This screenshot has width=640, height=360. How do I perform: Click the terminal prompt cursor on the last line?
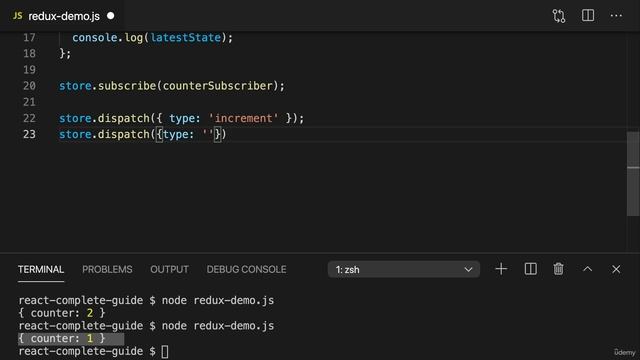[x=164, y=351]
